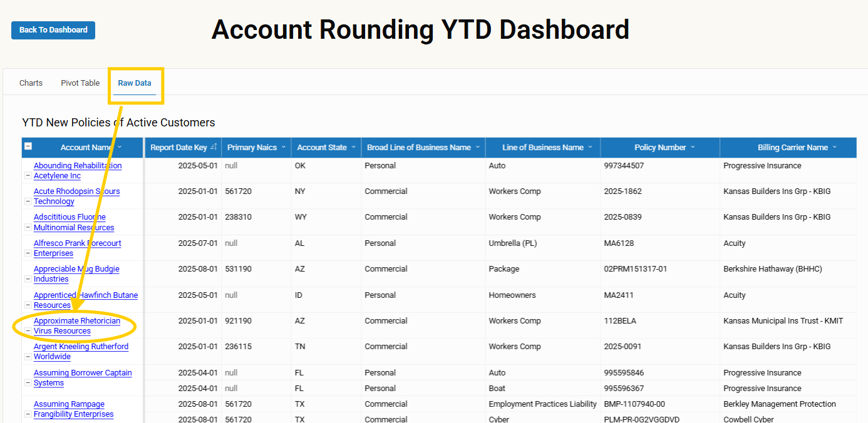Screen dimensions: 868x423
Task: Collapse the Alfresco Prank Forecourt Enterprises row
Action: click(x=28, y=253)
